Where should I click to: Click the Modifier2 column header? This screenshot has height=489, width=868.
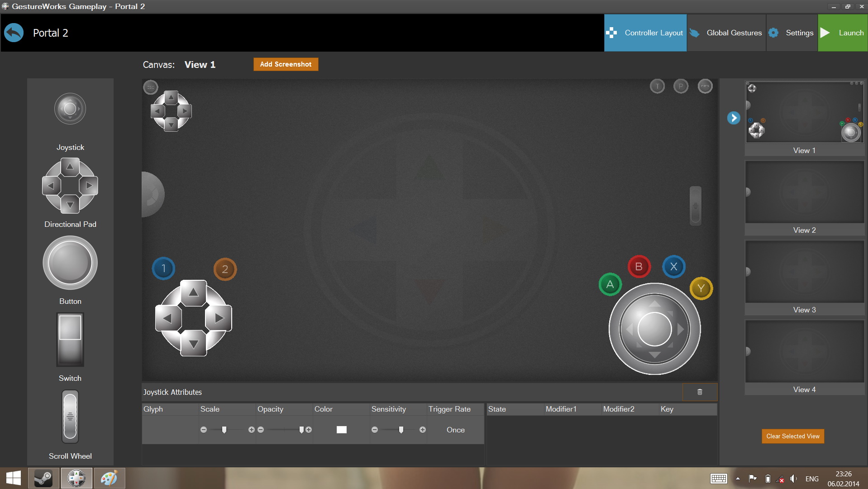(630, 409)
